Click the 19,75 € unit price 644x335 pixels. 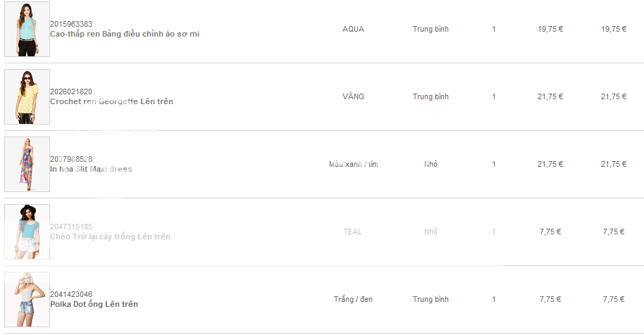click(x=550, y=29)
